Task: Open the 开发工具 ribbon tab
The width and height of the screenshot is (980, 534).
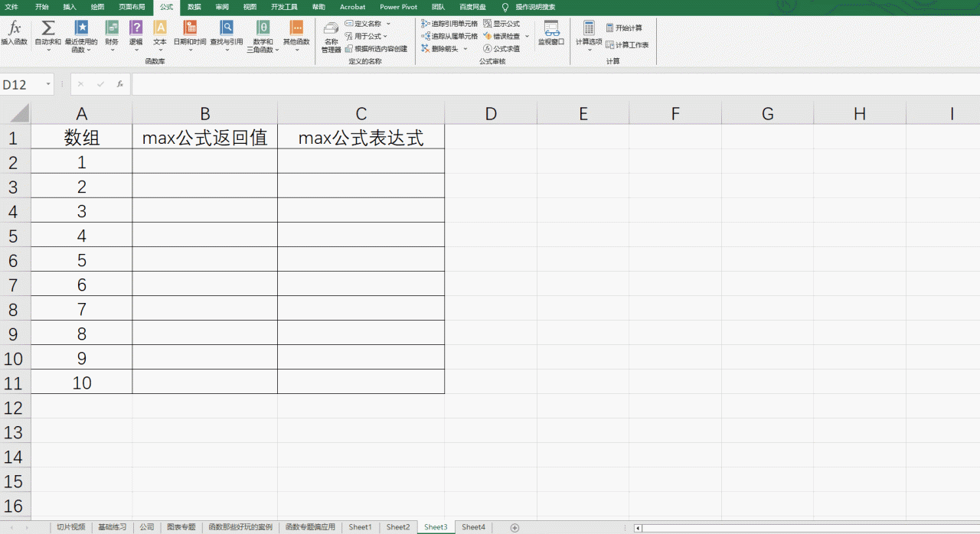Action: (284, 7)
